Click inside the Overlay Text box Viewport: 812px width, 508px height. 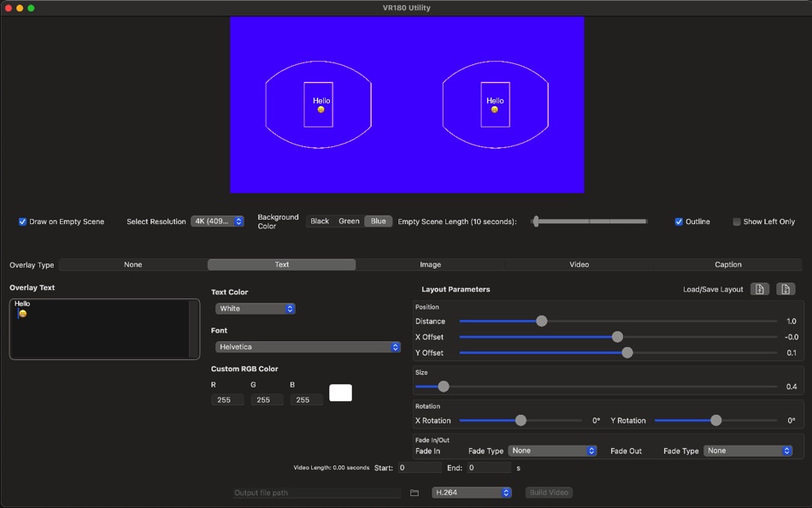coord(99,329)
